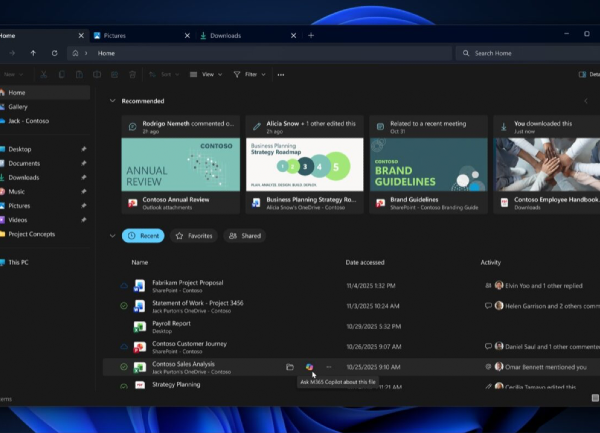
Task: Open the New dropdown
Action: click(12, 75)
